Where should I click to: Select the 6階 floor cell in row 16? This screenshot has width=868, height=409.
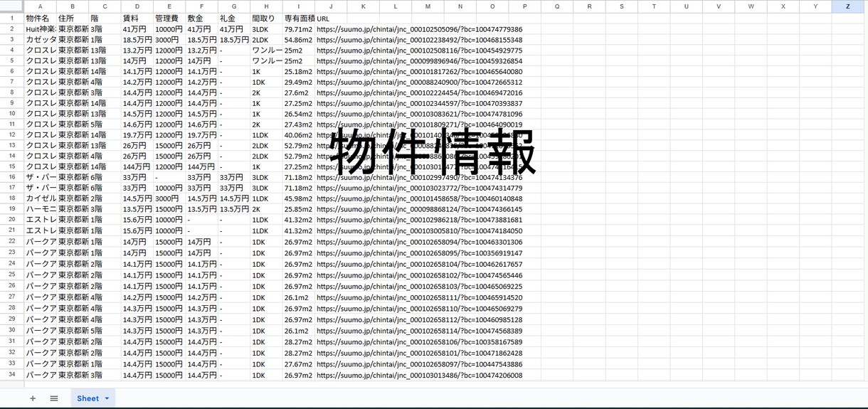point(105,177)
